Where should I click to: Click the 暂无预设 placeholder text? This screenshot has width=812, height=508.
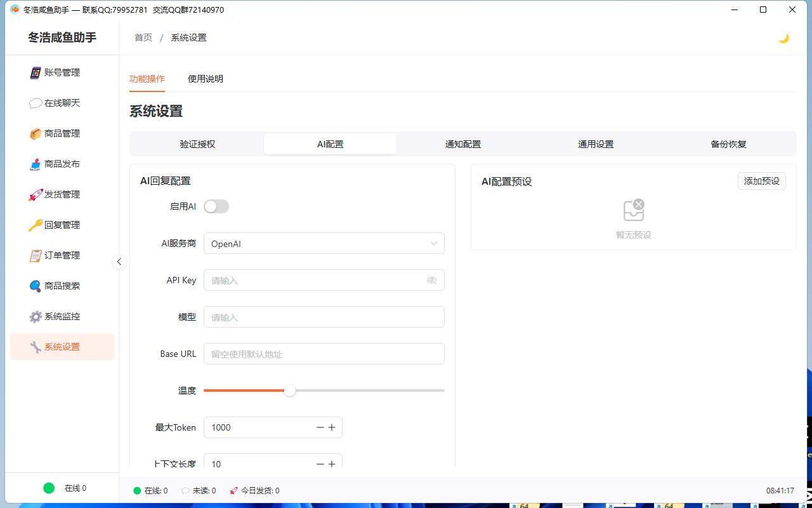(634, 235)
